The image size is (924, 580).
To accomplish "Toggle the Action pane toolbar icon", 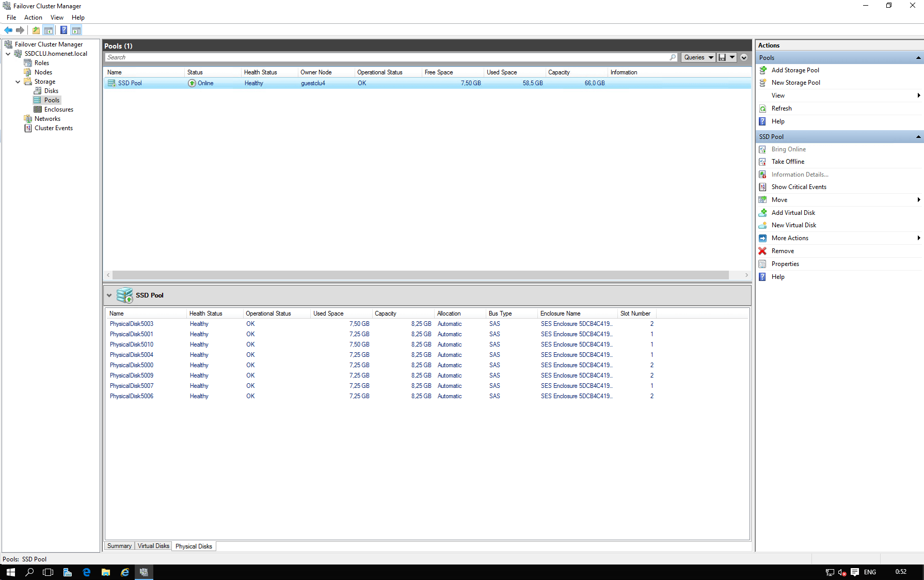I will coord(76,30).
